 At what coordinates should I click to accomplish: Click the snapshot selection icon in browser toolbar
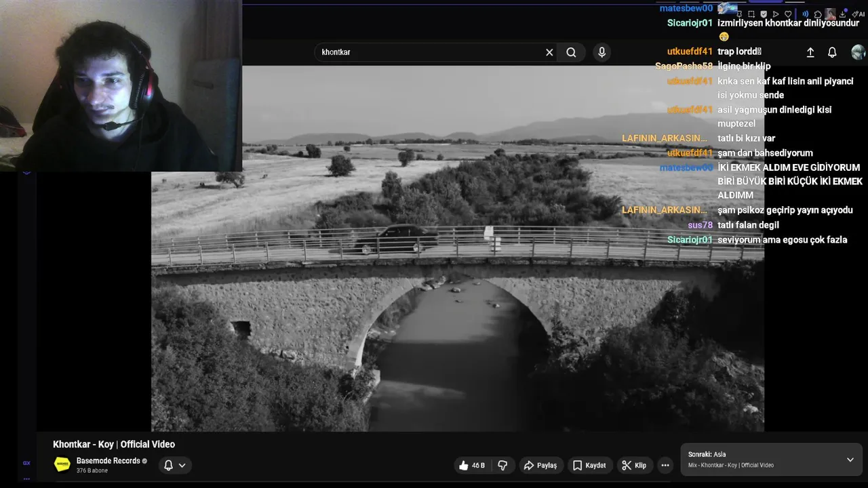pos(751,14)
